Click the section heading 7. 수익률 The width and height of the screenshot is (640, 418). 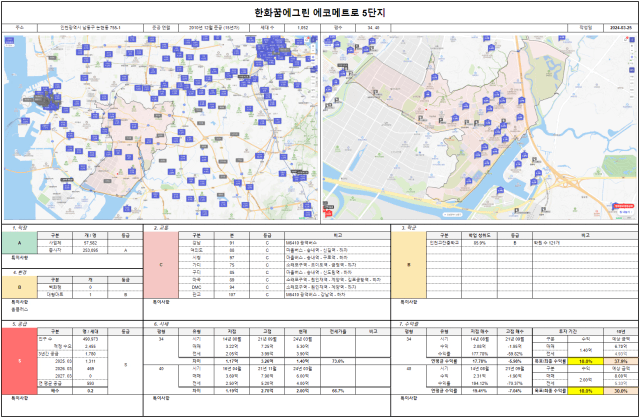click(x=409, y=324)
